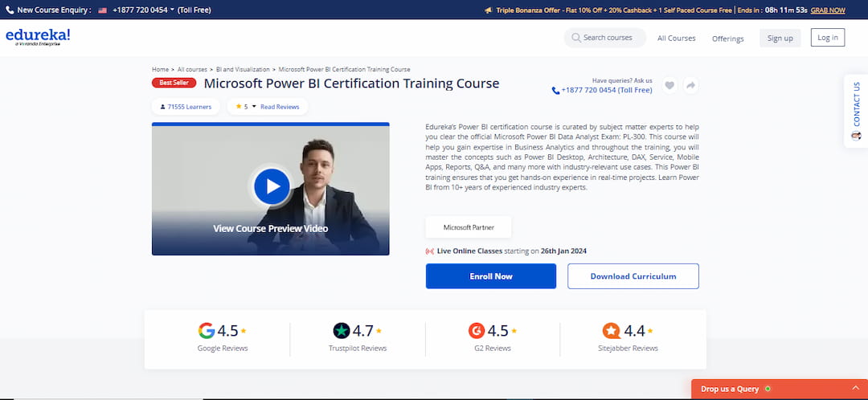Viewport: 868px width, 400px height.
Task: Click the Download Curriculum button
Action: point(633,276)
